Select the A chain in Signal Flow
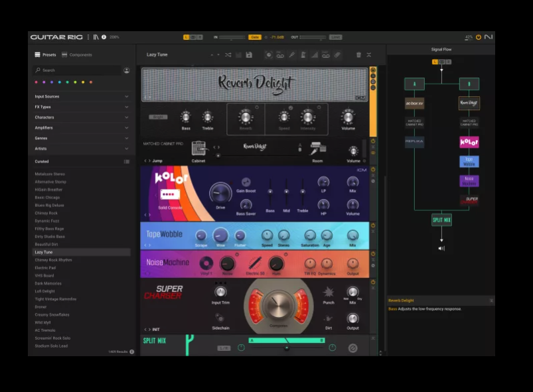The width and height of the screenshot is (533, 392). [x=414, y=84]
